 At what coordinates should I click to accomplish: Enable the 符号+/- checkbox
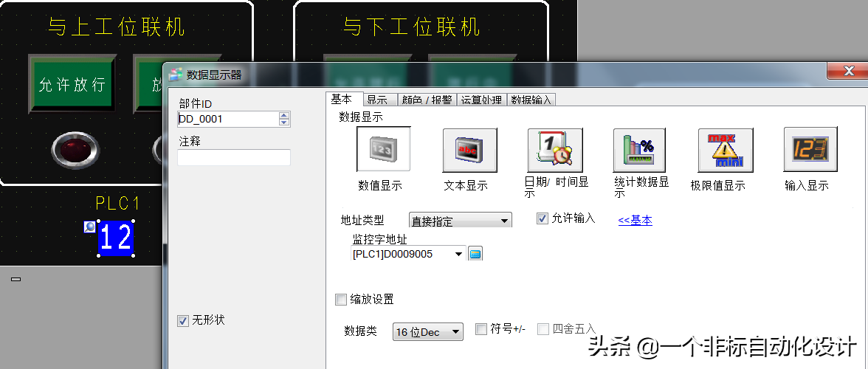click(481, 329)
